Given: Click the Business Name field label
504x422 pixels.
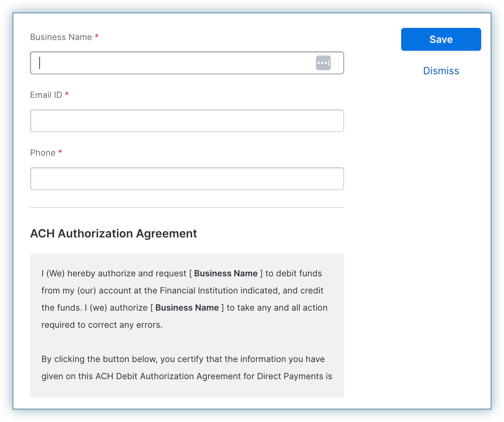Looking at the screenshot, I should click(61, 37).
